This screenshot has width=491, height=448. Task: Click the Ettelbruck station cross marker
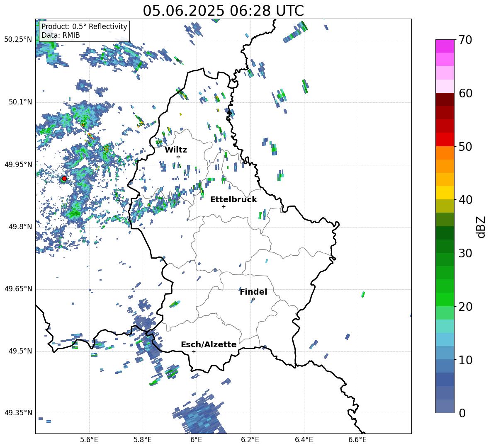click(x=224, y=206)
